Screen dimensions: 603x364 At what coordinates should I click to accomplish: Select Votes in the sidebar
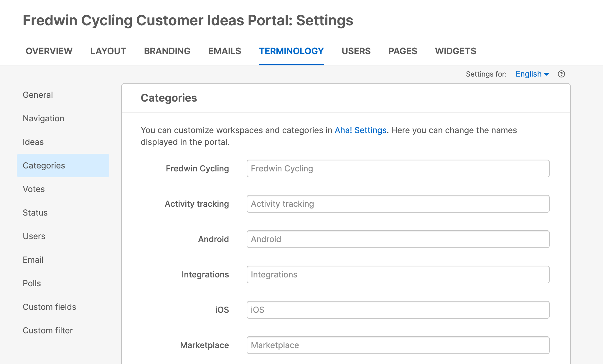[34, 189]
